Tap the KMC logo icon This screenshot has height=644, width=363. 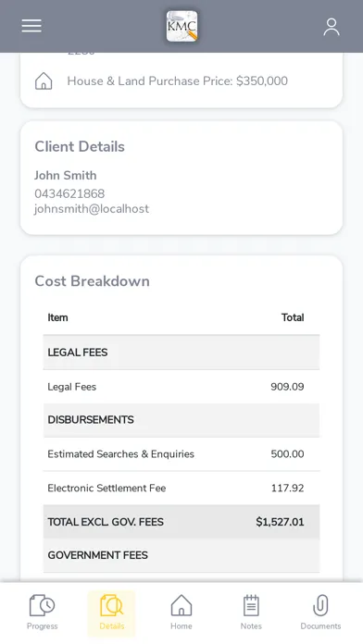click(x=181, y=26)
